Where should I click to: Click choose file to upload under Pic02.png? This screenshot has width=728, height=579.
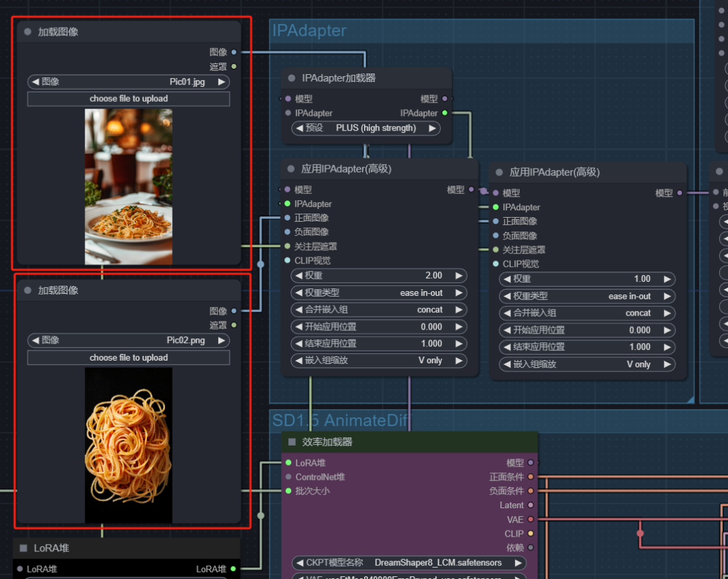129,358
